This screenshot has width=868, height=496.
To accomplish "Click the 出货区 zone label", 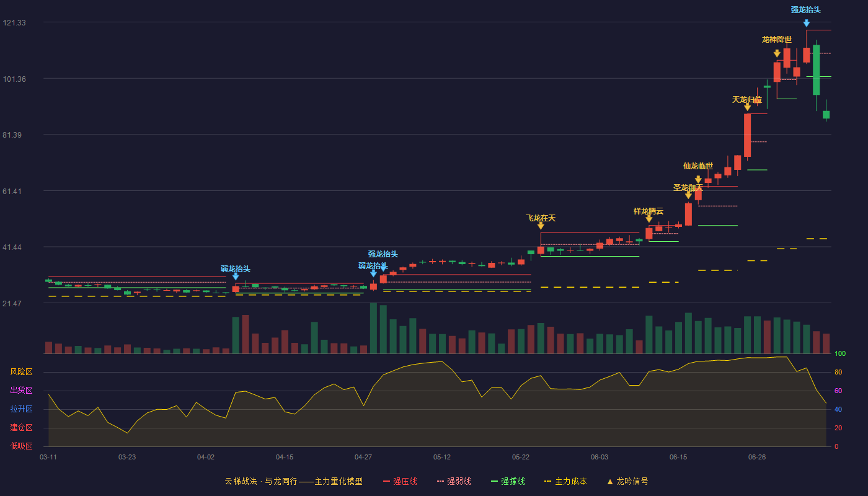I will (x=21, y=391).
